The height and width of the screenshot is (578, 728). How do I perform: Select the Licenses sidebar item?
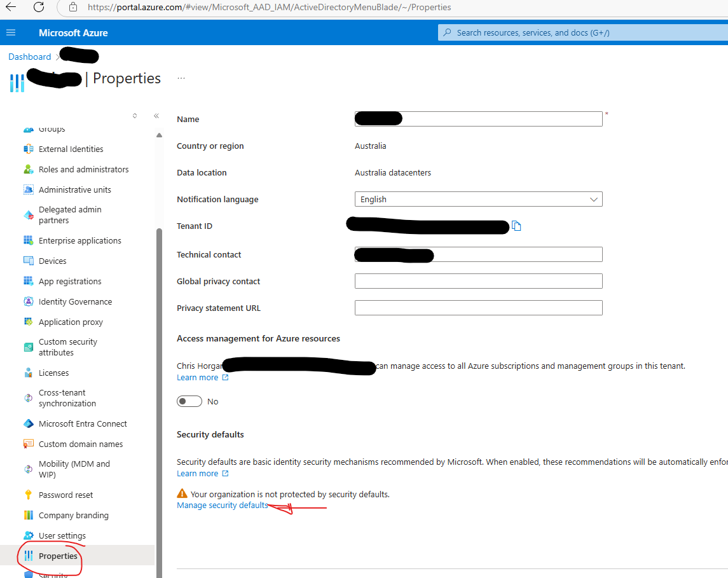[x=55, y=373]
